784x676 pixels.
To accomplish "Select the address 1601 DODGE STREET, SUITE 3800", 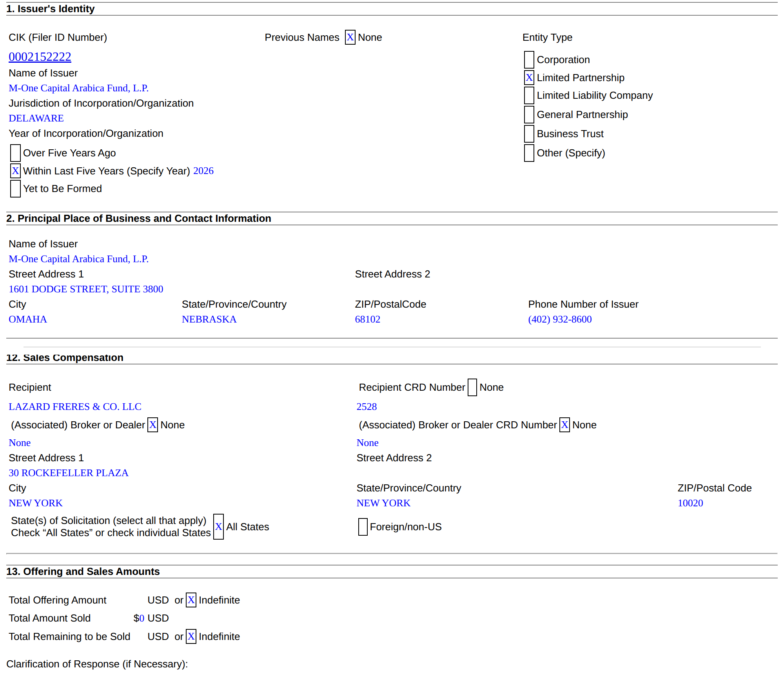I will click(86, 289).
